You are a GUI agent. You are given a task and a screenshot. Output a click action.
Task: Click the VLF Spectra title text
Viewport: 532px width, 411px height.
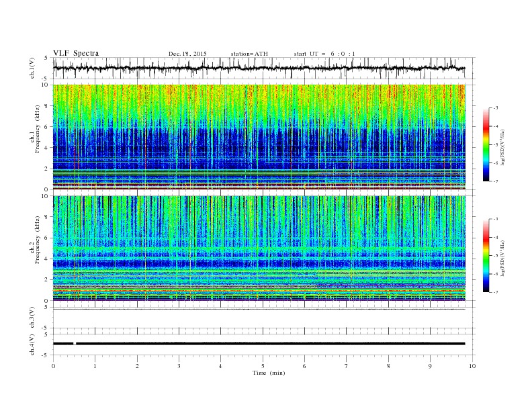tap(75, 53)
